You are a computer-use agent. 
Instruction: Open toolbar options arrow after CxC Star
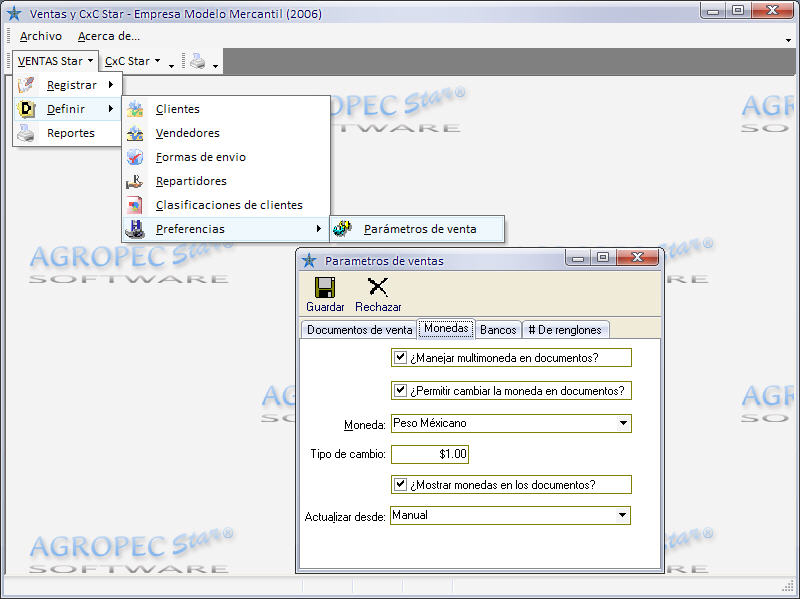[x=171, y=66]
